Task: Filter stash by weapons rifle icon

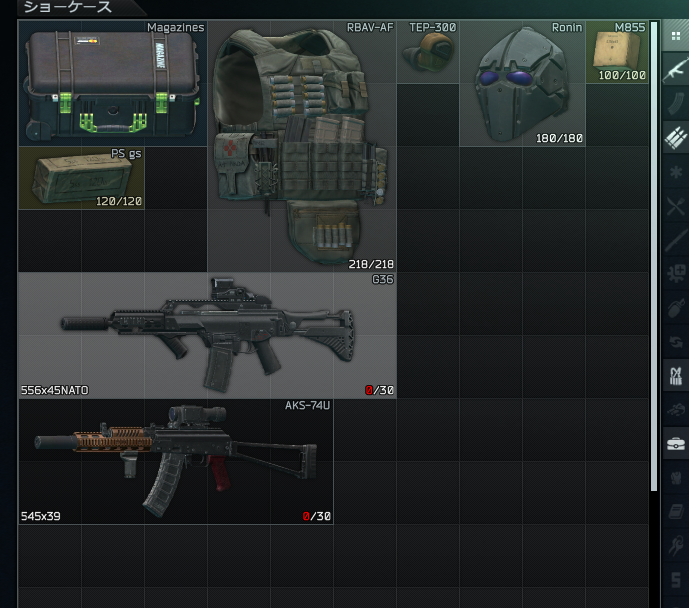Action: [676, 69]
